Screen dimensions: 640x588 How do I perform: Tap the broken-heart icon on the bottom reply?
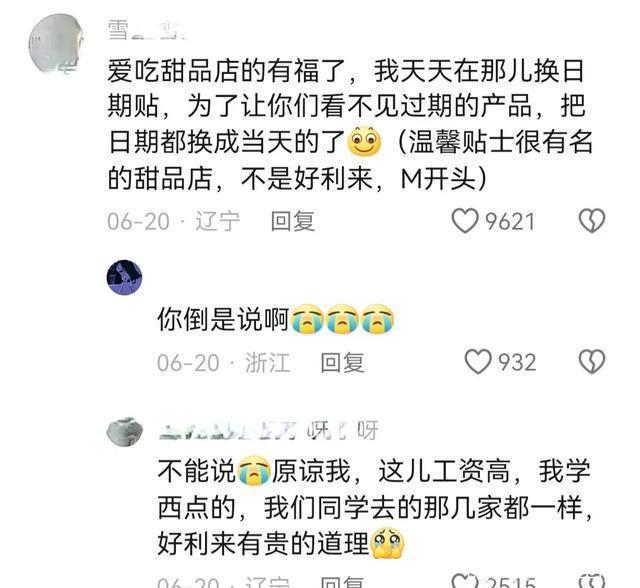tap(592, 581)
